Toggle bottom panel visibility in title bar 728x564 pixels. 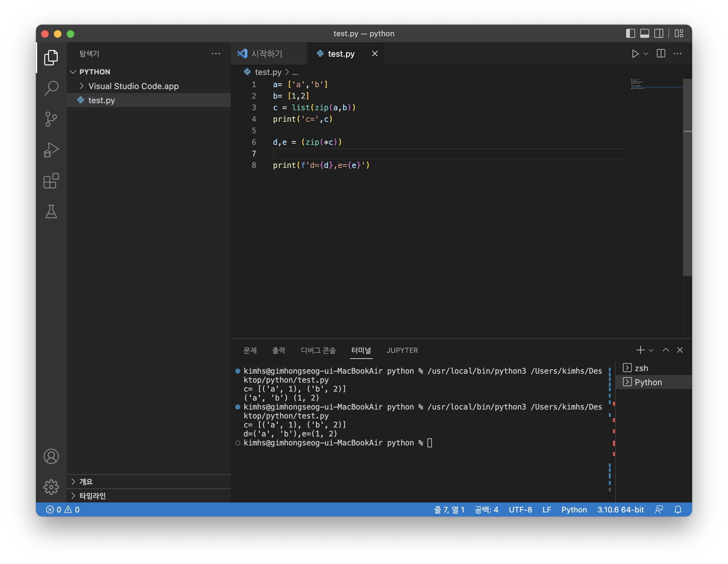pos(645,34)
